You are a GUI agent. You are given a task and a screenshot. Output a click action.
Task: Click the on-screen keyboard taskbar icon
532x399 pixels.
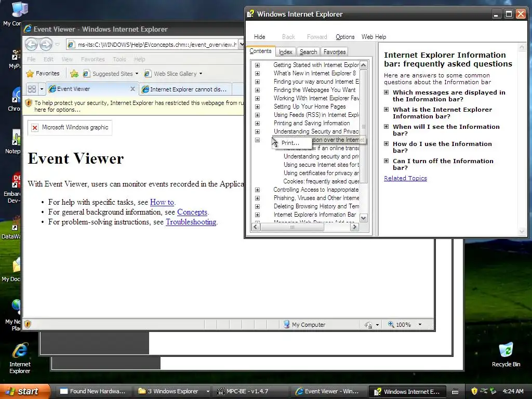pyautogui.click(x=455, y=392)
